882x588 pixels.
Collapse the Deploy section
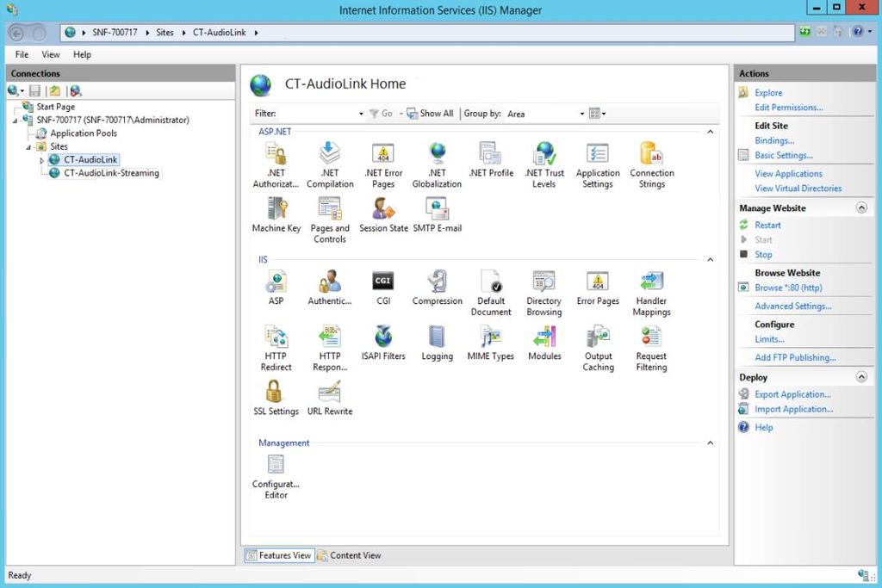pos(861,377)
